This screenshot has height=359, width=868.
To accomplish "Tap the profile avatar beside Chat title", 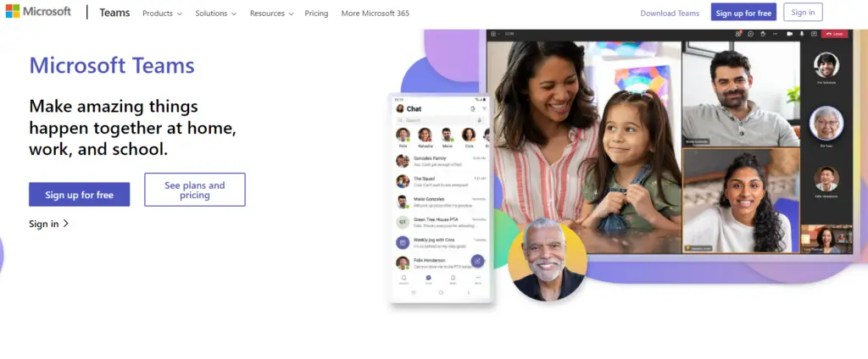I will click(400, 108).
